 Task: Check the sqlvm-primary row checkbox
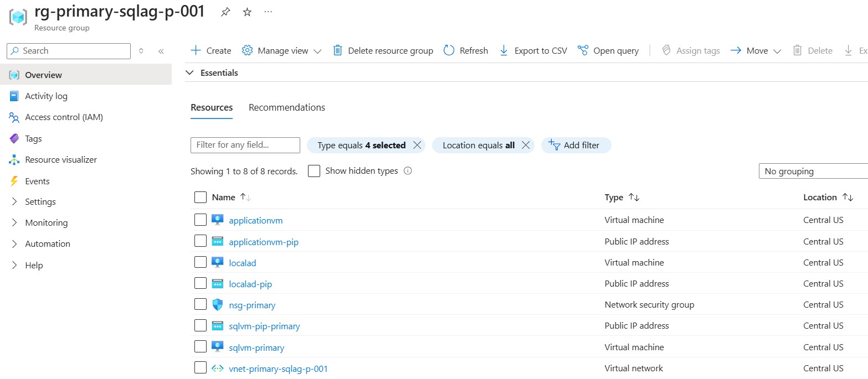coord(201,347)
